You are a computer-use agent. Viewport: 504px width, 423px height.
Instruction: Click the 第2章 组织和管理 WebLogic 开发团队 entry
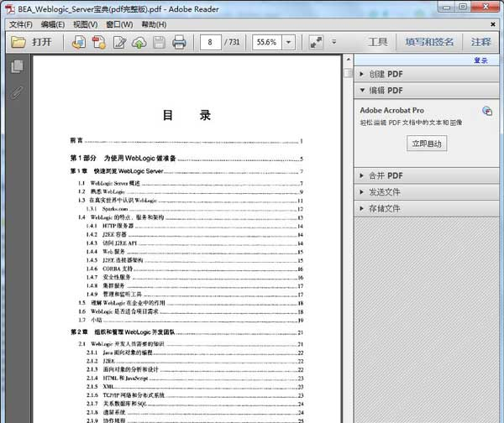point(186,332)
